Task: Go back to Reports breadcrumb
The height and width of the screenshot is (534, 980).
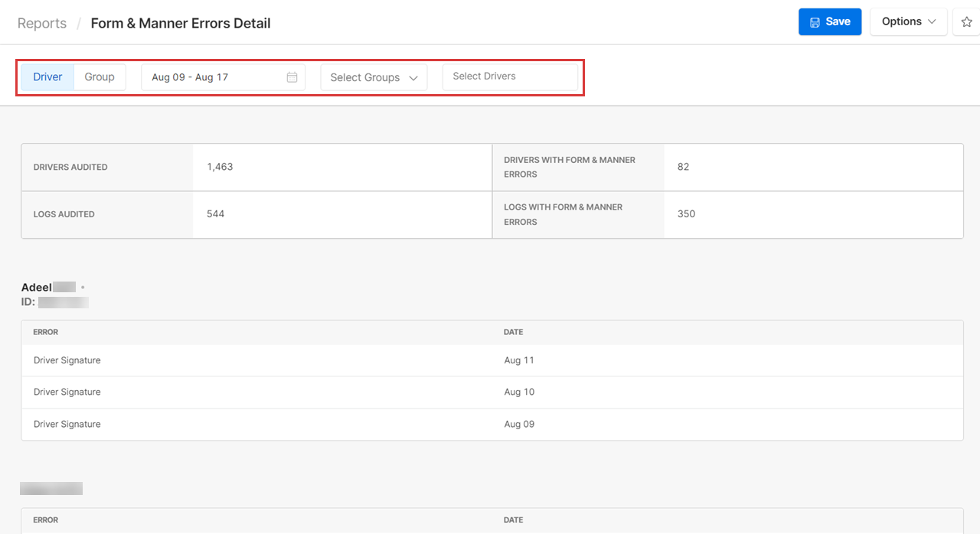Action: tap(42, 24)
